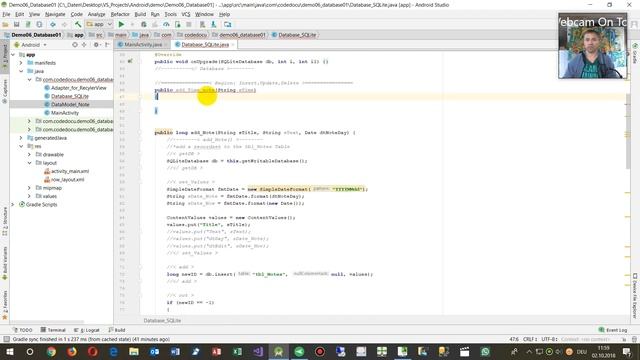The image size is (640, 360).
Task: Open WhatsApp from the taskbar
Action: 485,351
